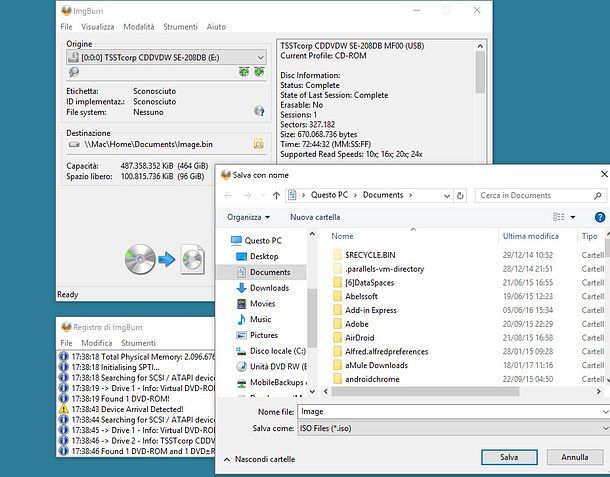Select the Abelssoft folder
610x477 pixels.
tap(356, 296)
